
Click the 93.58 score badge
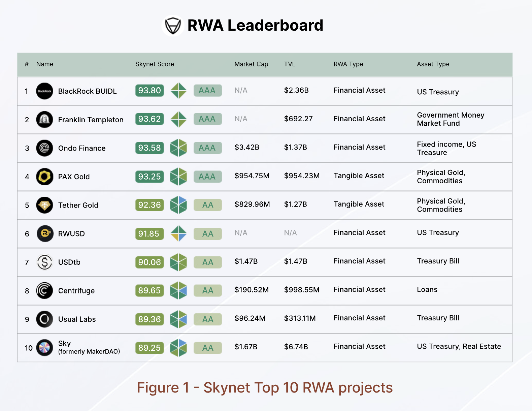tap(149, 148)
